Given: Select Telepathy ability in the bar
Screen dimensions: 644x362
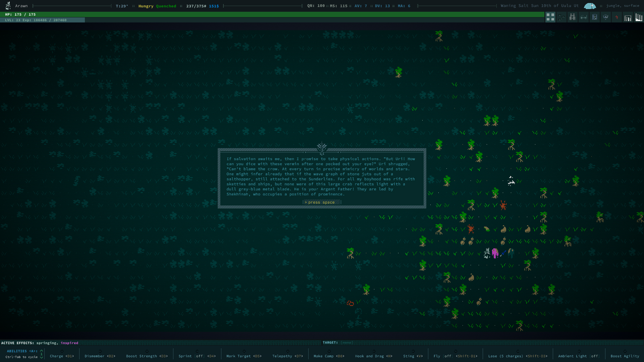Looking at the screenshot, I should (287, 356).
